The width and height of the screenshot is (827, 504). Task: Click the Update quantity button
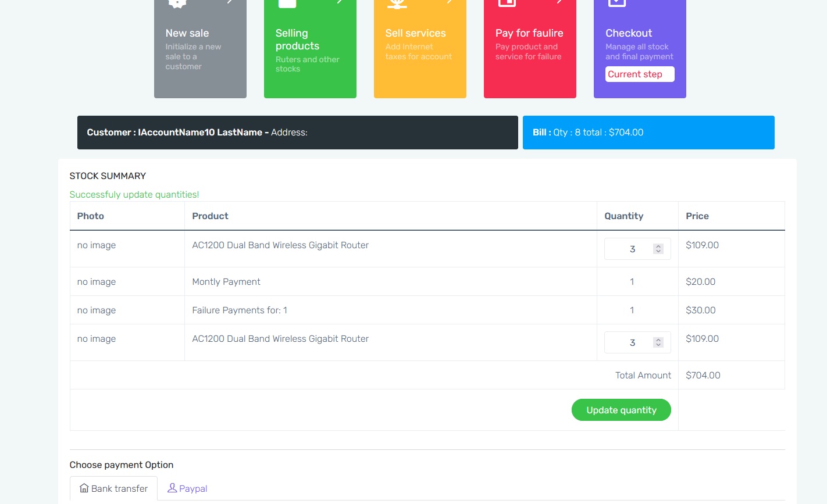pos(621,410)
